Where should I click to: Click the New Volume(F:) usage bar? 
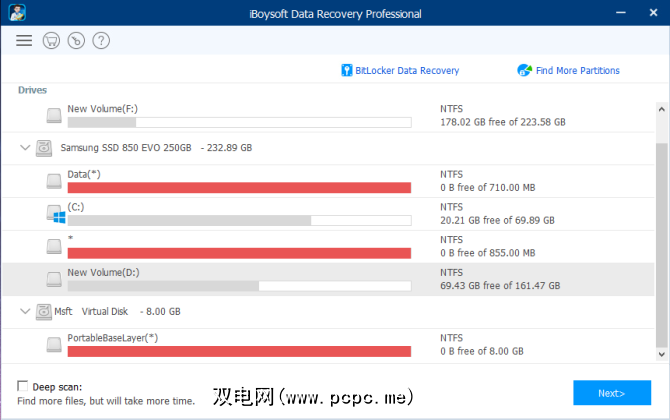239,123
